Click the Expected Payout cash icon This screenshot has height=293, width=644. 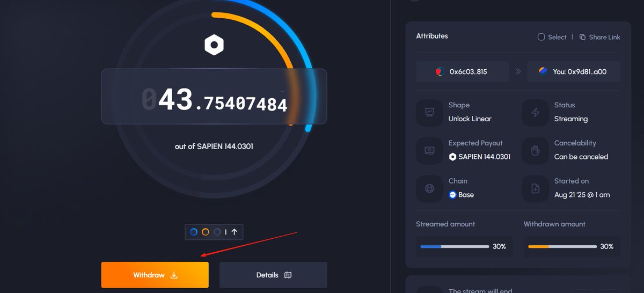click(x=430, y=151)
